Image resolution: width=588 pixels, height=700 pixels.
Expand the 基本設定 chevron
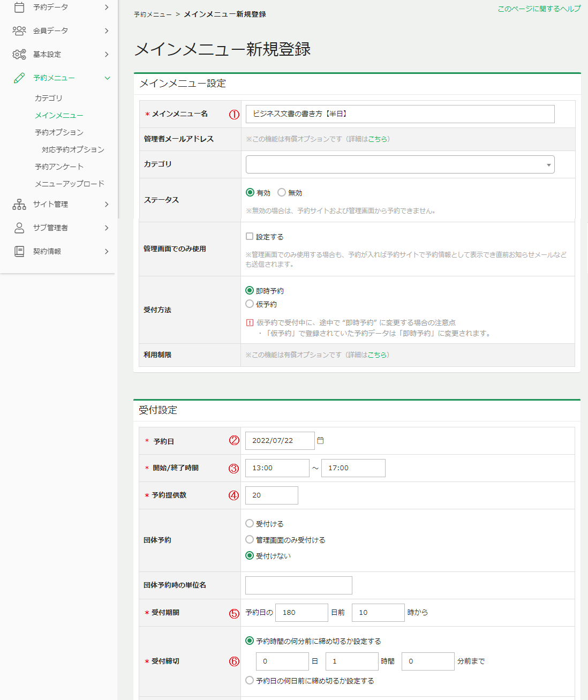(x=107, y=54)
